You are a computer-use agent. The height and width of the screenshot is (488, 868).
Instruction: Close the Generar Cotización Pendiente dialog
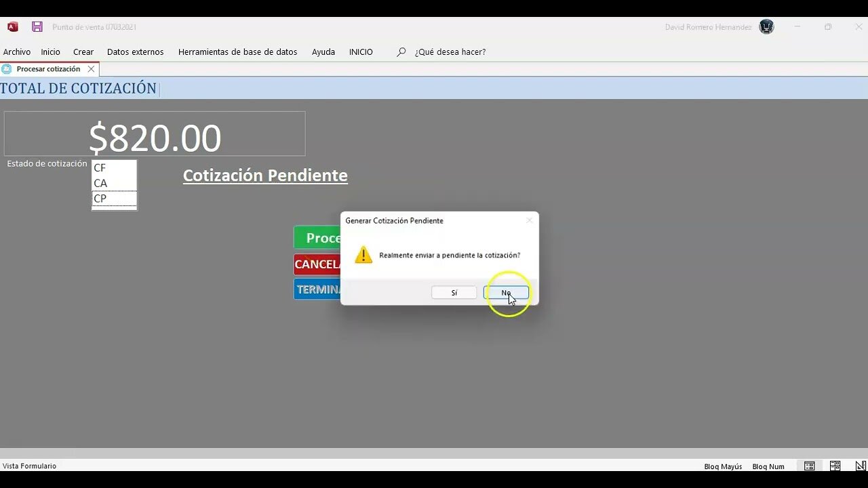pyautogui.click(x=529, y=220)
